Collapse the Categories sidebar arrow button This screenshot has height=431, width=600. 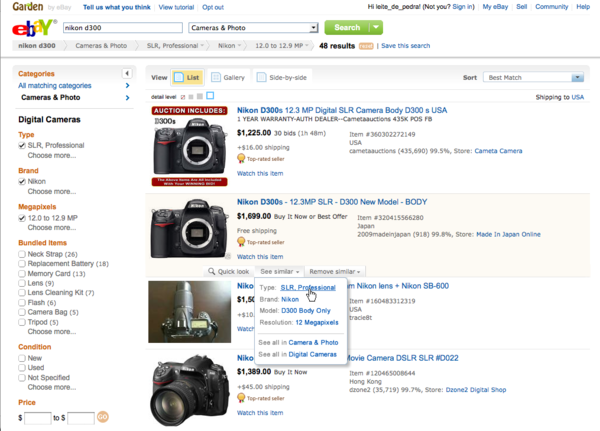pyautogui.click(x=127, y=73)
